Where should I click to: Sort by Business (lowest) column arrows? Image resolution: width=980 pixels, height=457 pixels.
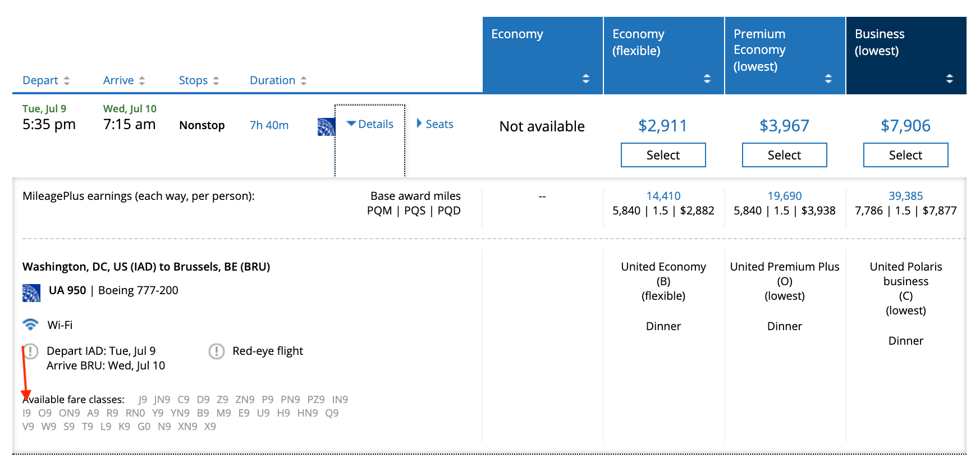coord(949,79)
